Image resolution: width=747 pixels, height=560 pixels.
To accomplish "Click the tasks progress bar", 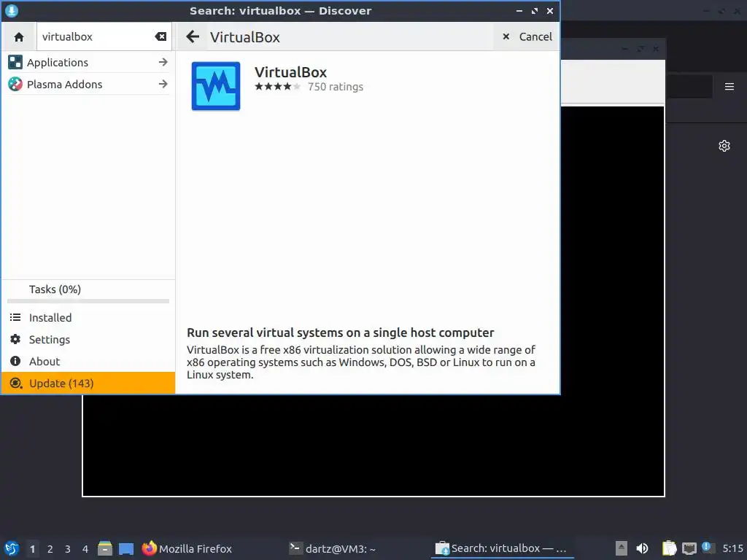I will pyautogui.click(x=88, y=301).
